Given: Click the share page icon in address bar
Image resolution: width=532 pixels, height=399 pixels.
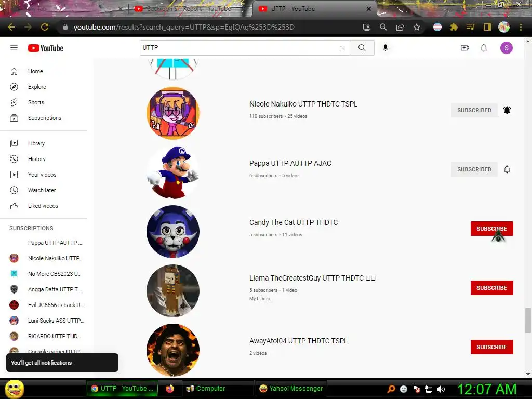Looking at the screenshot, I should [400, 27].
